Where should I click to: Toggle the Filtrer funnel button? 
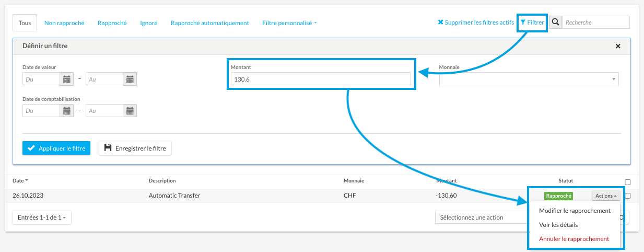coord(532,22)
